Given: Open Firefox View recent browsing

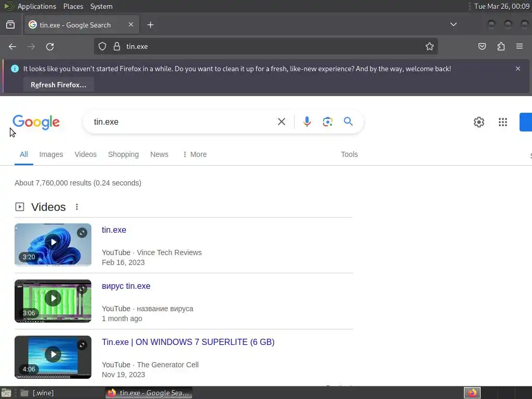Looking at the screenshot, I should tap(10, 25).
